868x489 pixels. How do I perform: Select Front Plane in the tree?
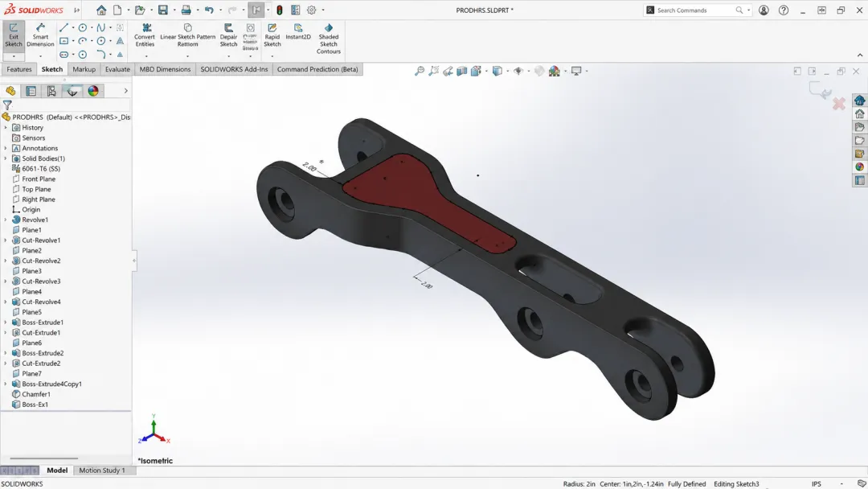click(x=33, y=179)
